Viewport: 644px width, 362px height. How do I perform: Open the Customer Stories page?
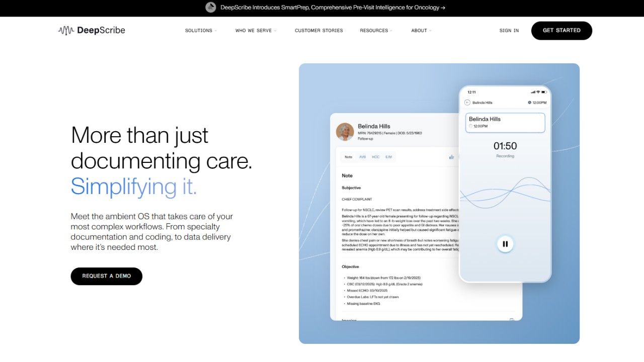click(319, 31)
